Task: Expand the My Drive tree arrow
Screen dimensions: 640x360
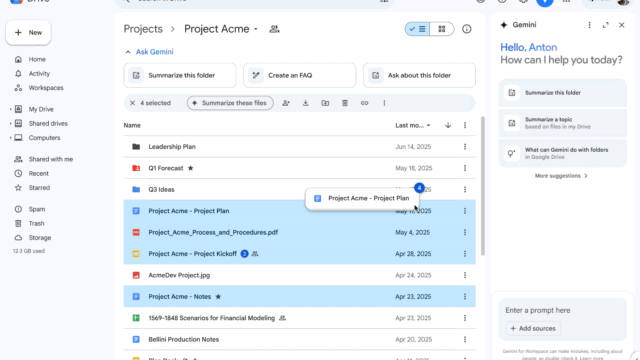Action: 11,109
